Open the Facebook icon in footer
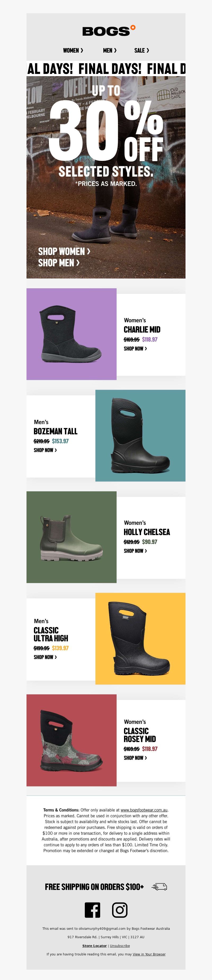The height and width of the screenshot is (980, 212). [92, 910]
